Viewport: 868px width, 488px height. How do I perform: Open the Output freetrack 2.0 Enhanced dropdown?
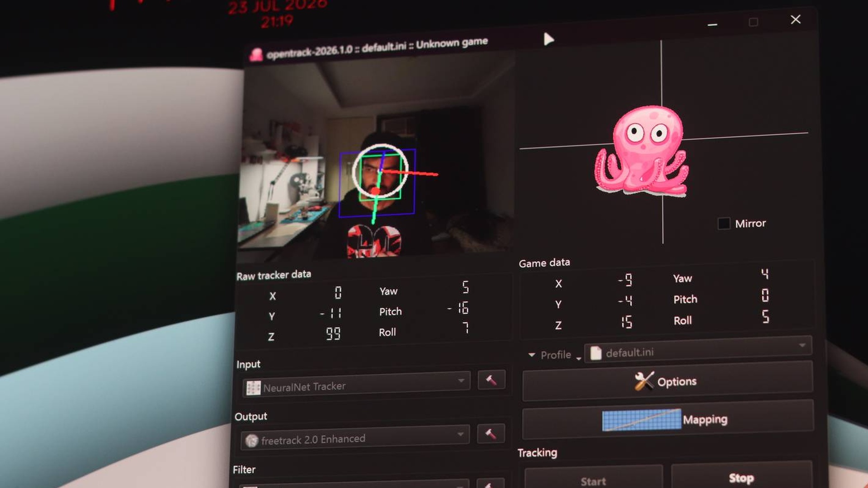(355, 438)
